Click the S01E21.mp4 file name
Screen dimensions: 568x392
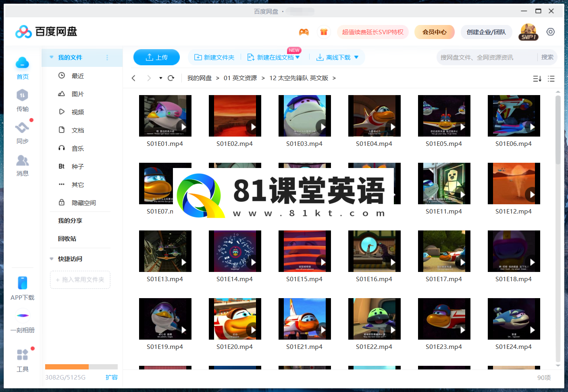[304, 347]
